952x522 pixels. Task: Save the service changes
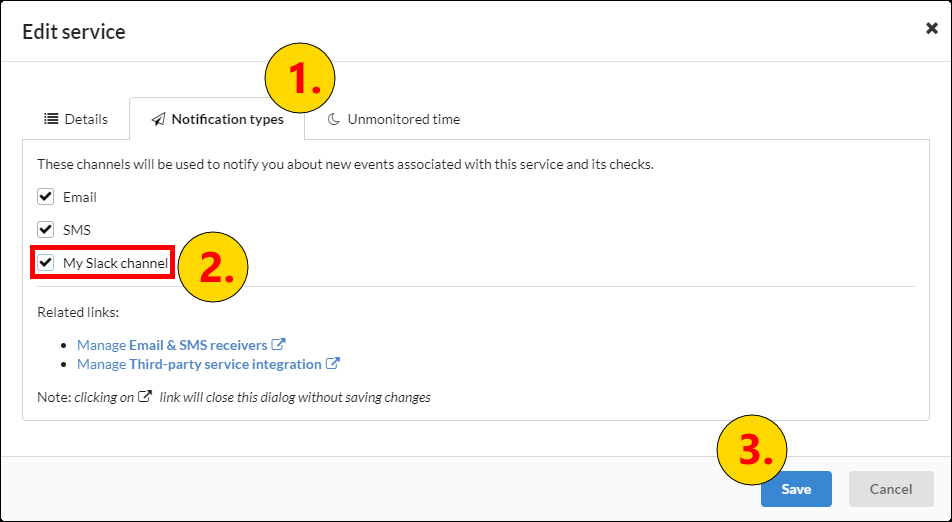pyautogui.click(x=796, y=489)
